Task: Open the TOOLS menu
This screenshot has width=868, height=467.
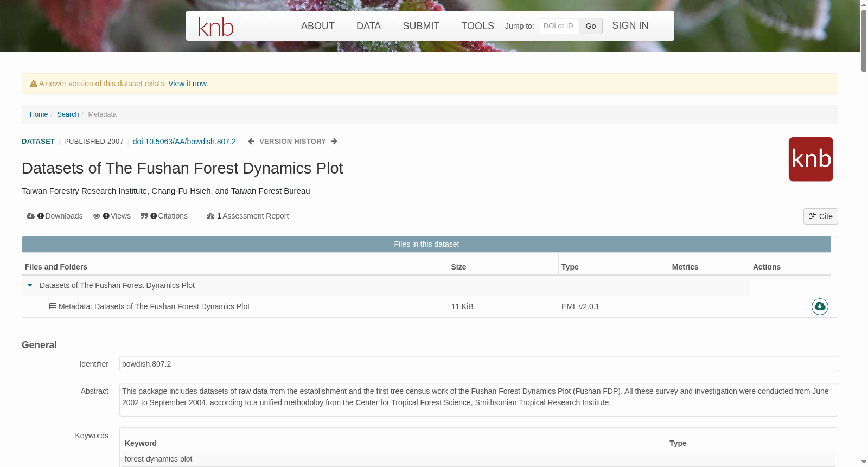Action: (x=477, y=26)
